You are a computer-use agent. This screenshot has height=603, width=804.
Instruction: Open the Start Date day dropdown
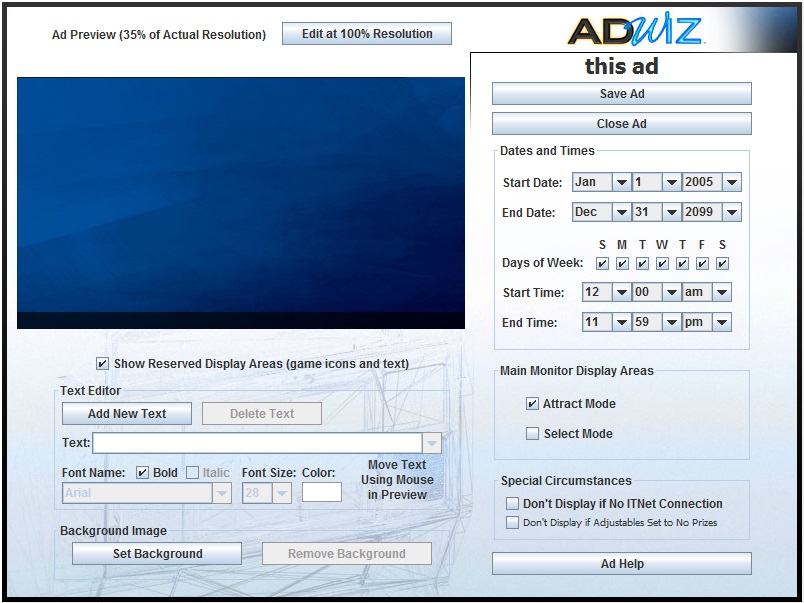[x=671, y=182]
